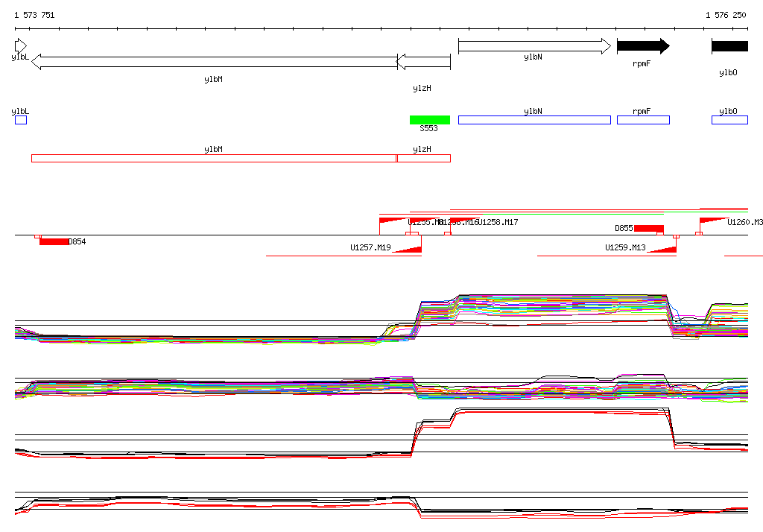Viewport: 763px width, 532px height.
Task: Select the red D855 downshift bar
Action: 649,228
